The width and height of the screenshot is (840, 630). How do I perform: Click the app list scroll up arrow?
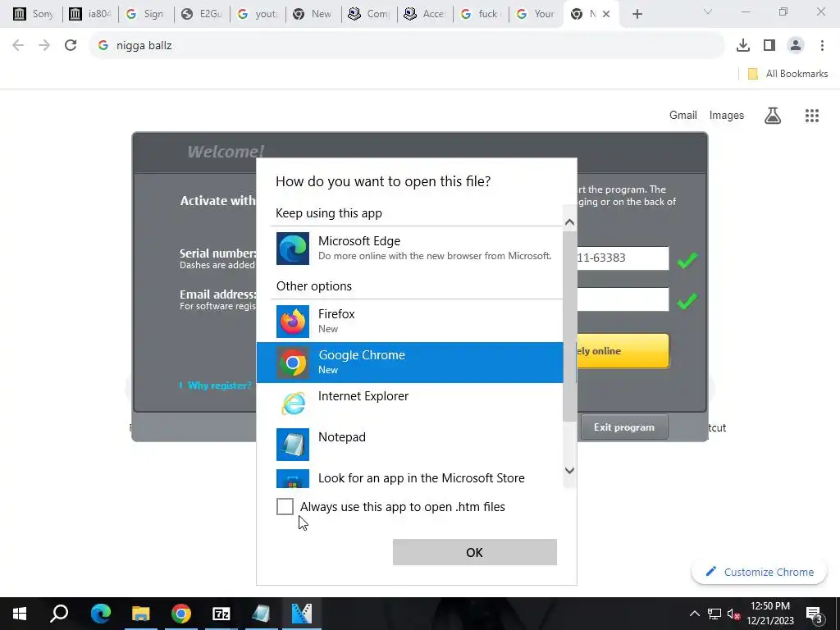click(x=569, y=221)
